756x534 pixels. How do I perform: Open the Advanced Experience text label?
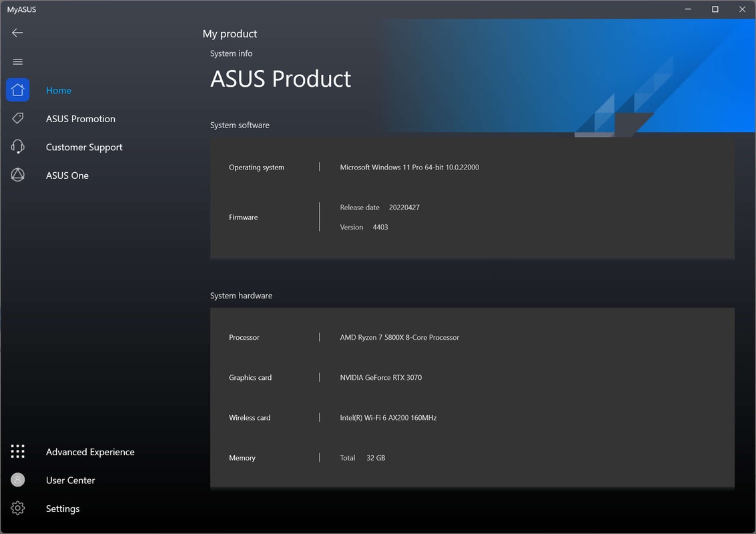pyautogui.click(x=90, y=452)
